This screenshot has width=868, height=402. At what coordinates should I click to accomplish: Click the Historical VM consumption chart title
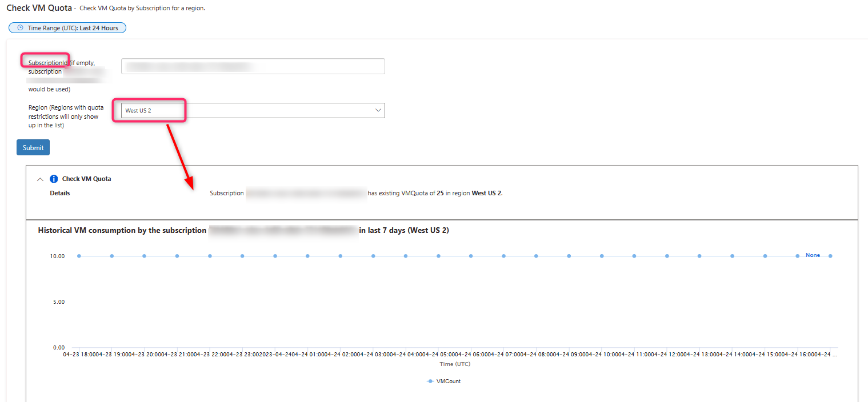(243, 231)
